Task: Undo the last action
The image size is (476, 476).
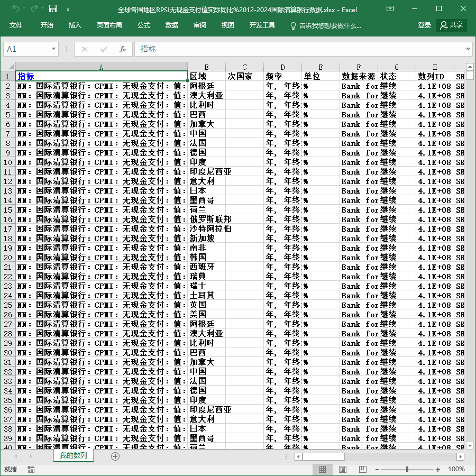Action: 16,8
